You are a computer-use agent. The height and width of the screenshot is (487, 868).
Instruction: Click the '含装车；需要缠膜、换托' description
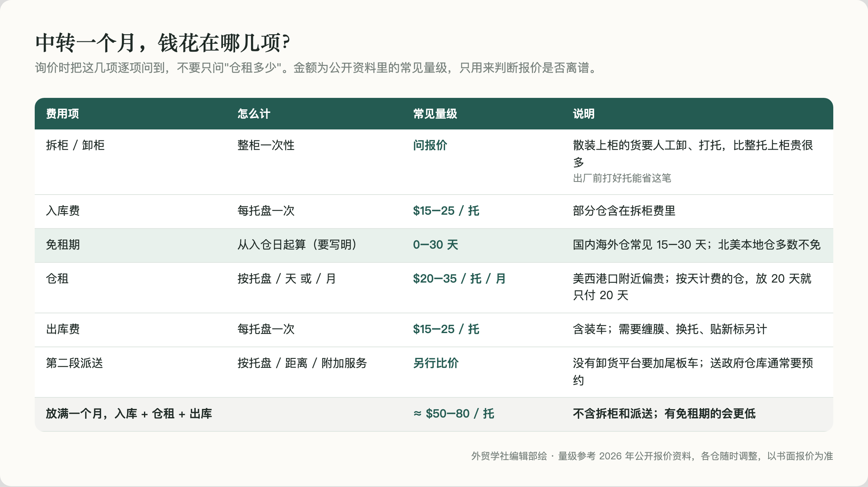click(x=670, y=329)
